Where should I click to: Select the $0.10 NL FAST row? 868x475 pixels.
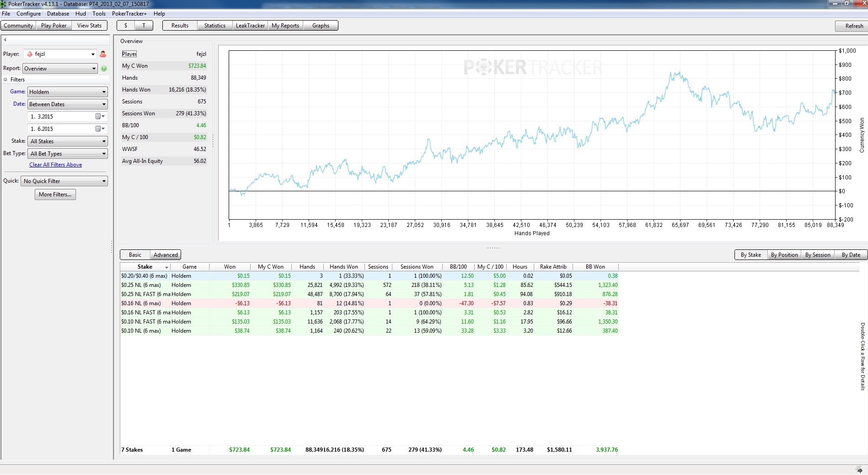coord(370,322)
